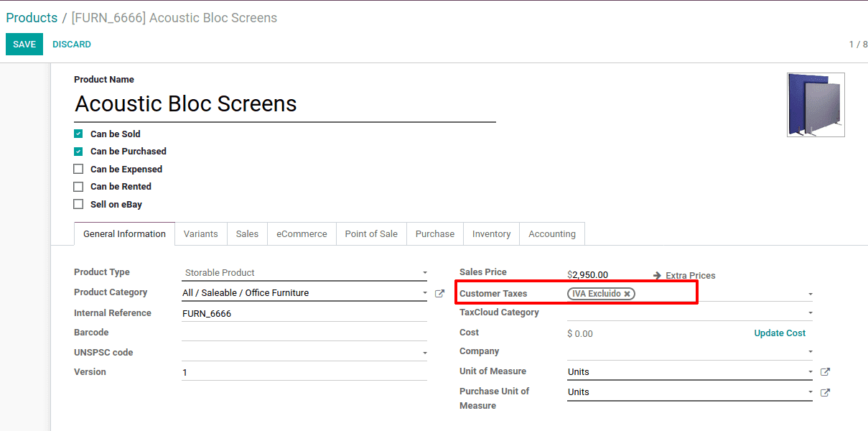Remove the IVA Excluido tax tag
Viewport: 868px width, 431px height.
(627, 294)
